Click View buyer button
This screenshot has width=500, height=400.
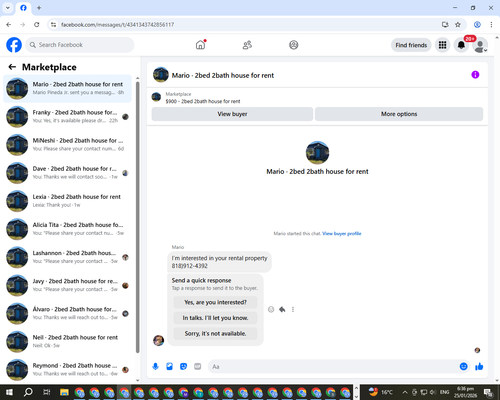[232, 114]
